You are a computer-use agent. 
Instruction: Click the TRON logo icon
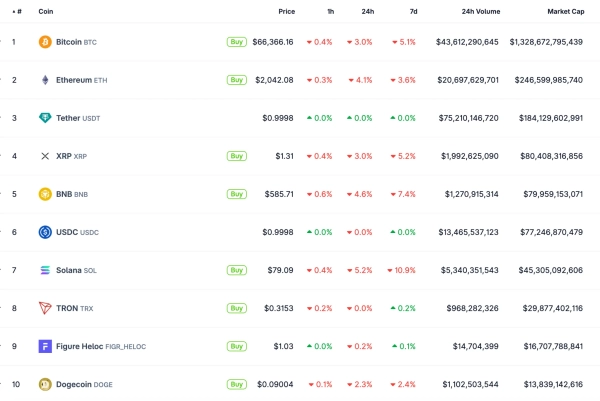[44, 308]
